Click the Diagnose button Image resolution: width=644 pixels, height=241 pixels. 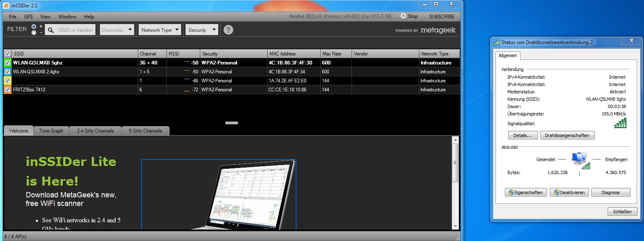(611, 192)
